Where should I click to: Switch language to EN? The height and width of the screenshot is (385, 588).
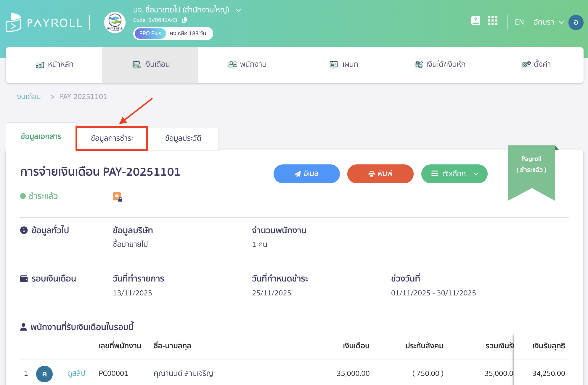coord(519,22)
